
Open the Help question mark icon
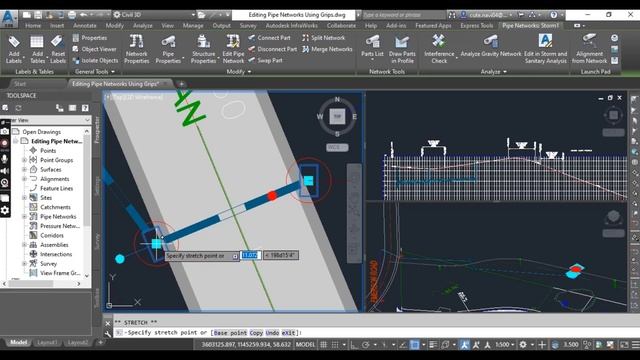553,15
